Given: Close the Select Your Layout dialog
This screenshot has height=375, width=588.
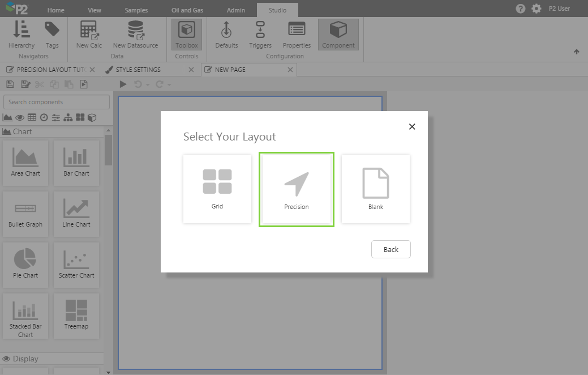Looking at the screenshot, I should click(x=412, y=126).
